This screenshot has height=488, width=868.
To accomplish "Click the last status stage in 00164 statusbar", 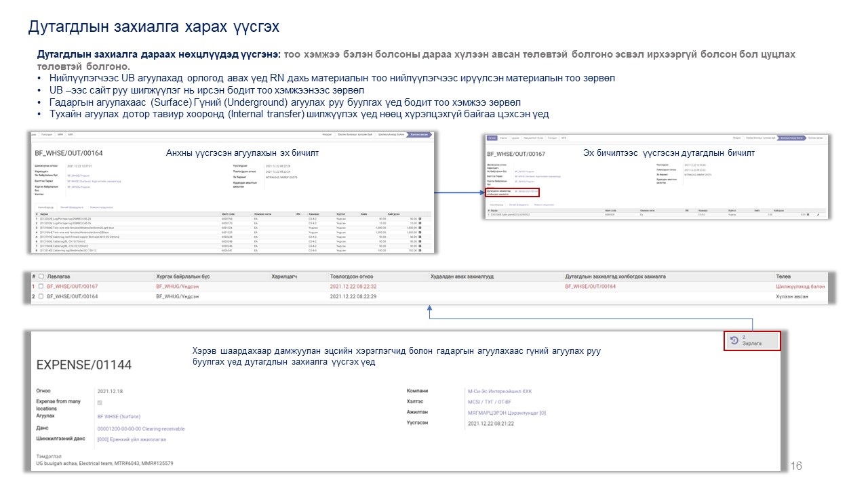I will pyautogui.click(x=420, y=134).
